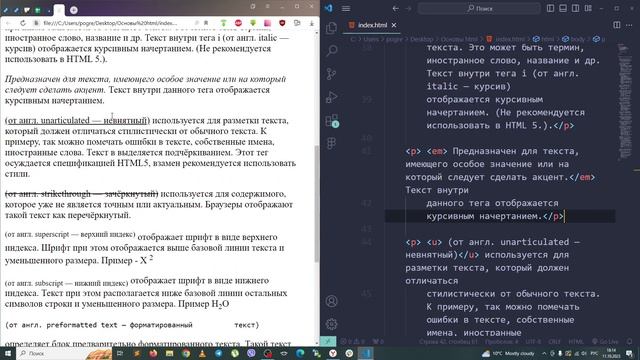Toggle the secondary side bar layout
Screen dimensions: 640x360
(576, 8)
